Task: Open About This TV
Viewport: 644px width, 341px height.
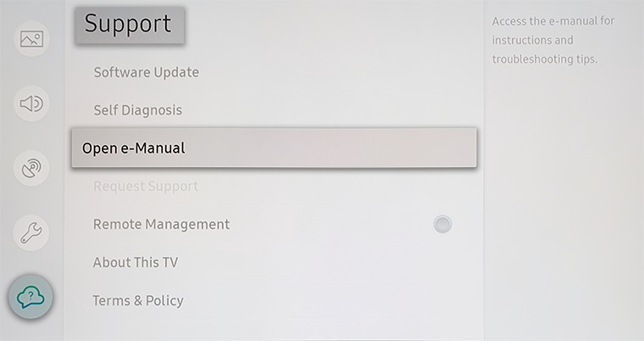Action: coord(136,262)
